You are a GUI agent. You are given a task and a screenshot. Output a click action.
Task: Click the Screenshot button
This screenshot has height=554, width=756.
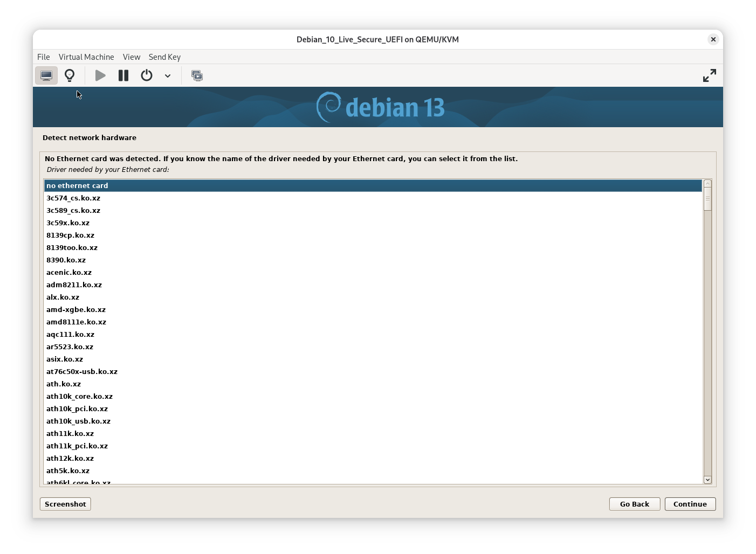point(65,504)
